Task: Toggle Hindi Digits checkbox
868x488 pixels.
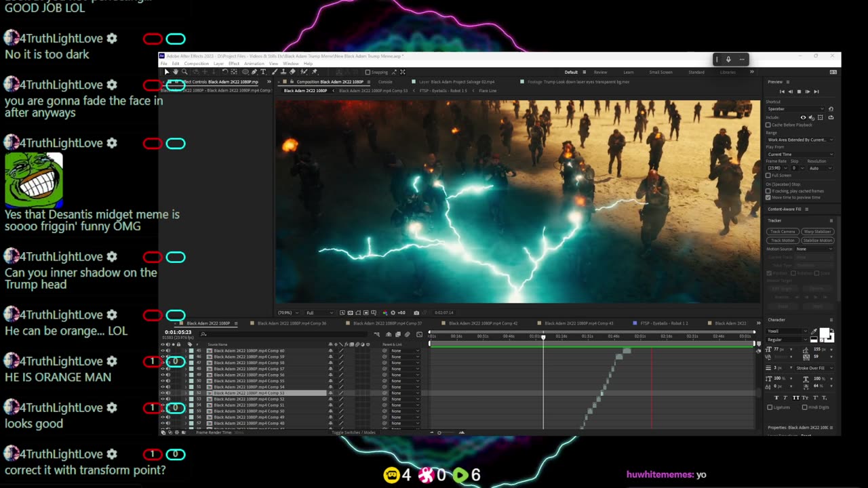Action: pyautogui.click(x=805, y=407)
